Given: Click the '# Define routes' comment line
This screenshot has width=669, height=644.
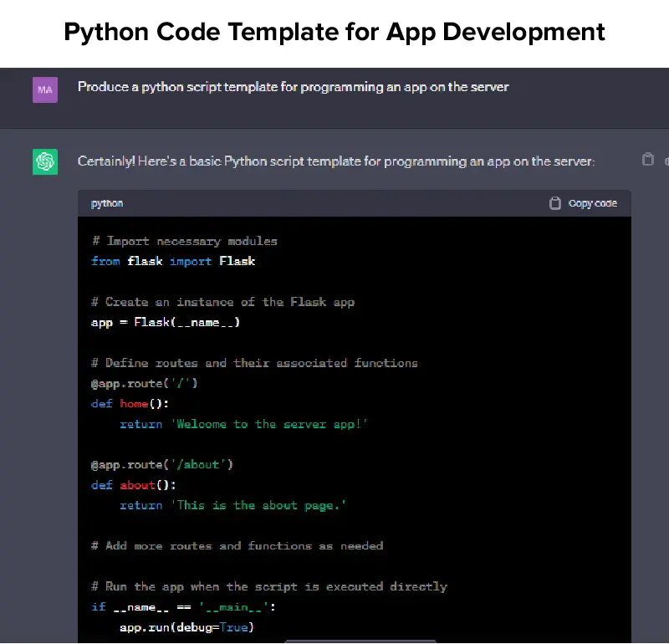Looking at the screenshot, I should pyautogui.click(x=254, y=363).
